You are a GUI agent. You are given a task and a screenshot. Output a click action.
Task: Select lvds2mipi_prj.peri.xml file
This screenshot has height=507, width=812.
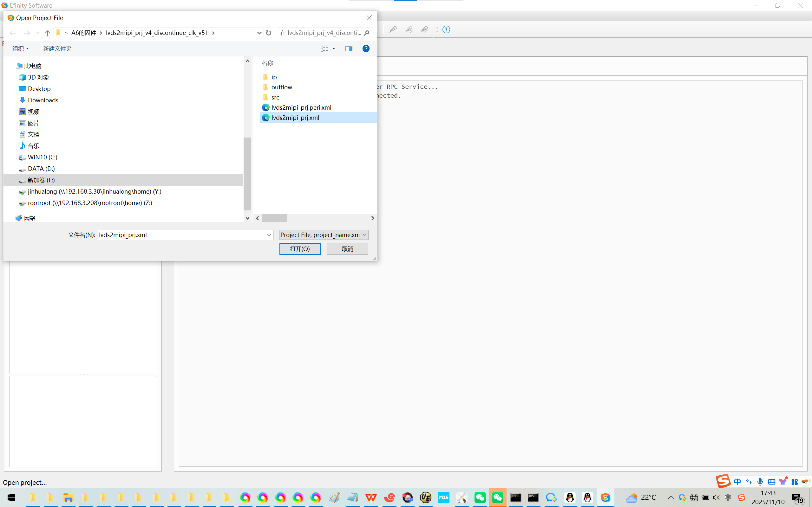tap(301, 107)
